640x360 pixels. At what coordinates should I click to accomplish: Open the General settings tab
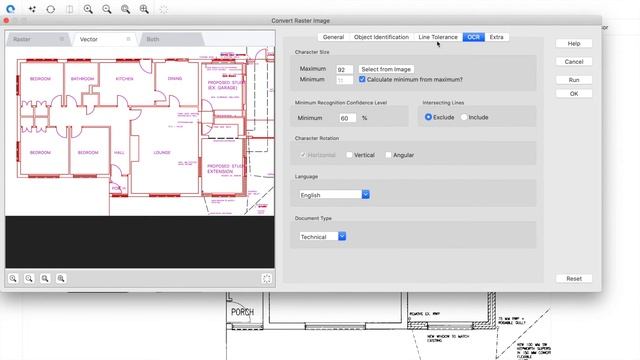333,37
